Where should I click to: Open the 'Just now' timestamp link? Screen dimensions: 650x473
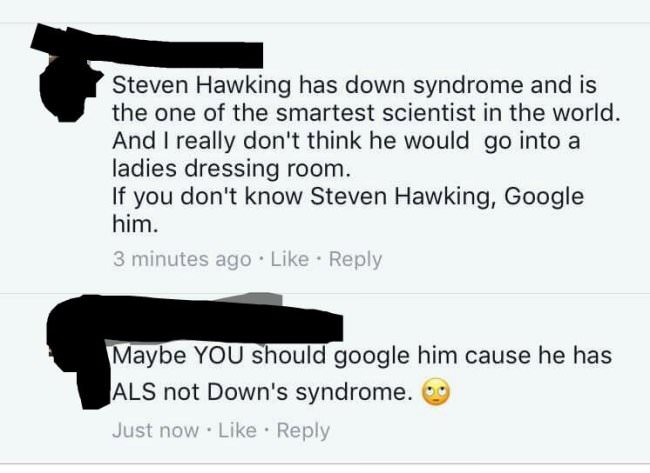155,430
